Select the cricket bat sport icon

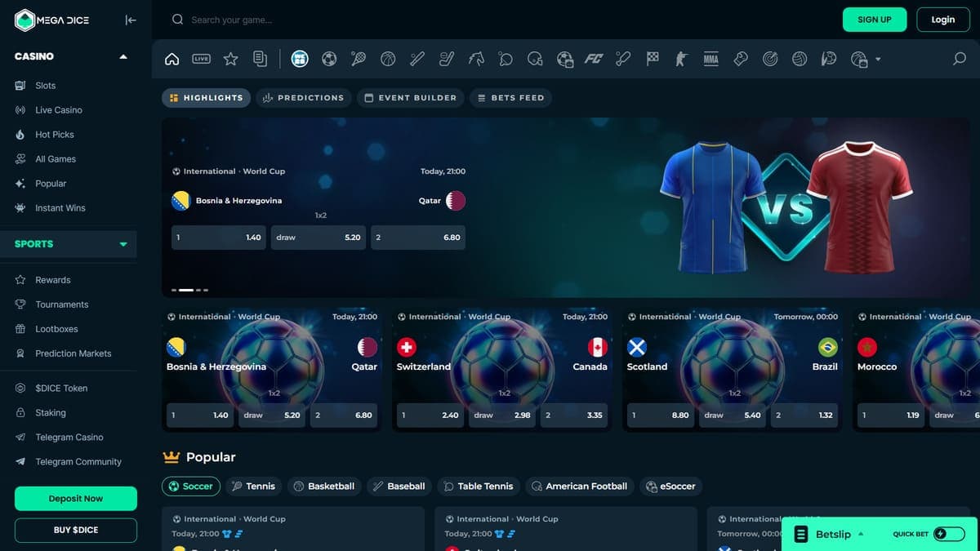click(x=623, y=59)
